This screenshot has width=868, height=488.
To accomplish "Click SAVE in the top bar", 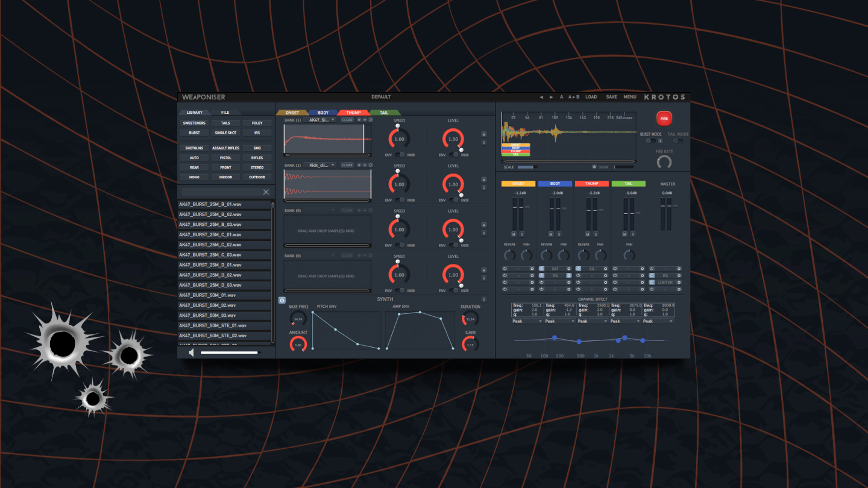I will point(611,97).
